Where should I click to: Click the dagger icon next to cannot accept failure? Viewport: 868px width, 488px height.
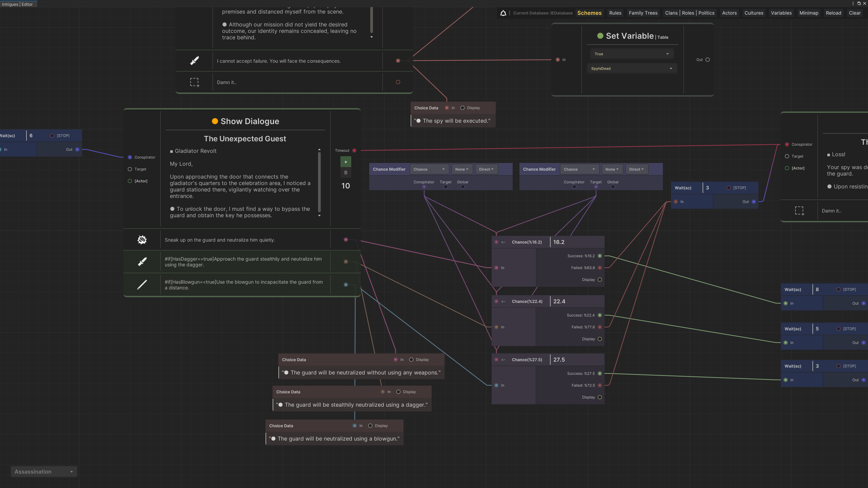pos(194,61)
